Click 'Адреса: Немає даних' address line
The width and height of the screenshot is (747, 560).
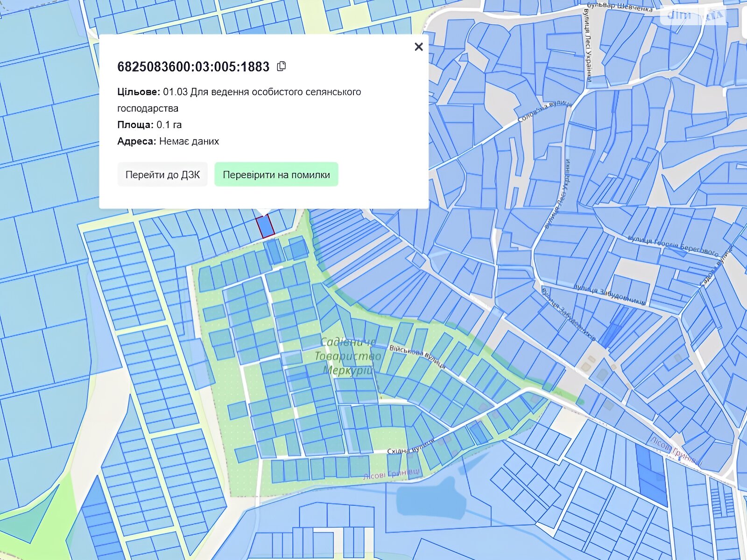pyautogui.click(x=168, y=141)
